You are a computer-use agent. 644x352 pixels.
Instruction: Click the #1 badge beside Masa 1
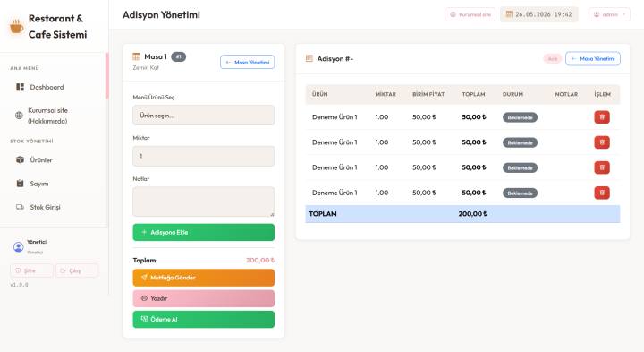click(x=178, y=56)
